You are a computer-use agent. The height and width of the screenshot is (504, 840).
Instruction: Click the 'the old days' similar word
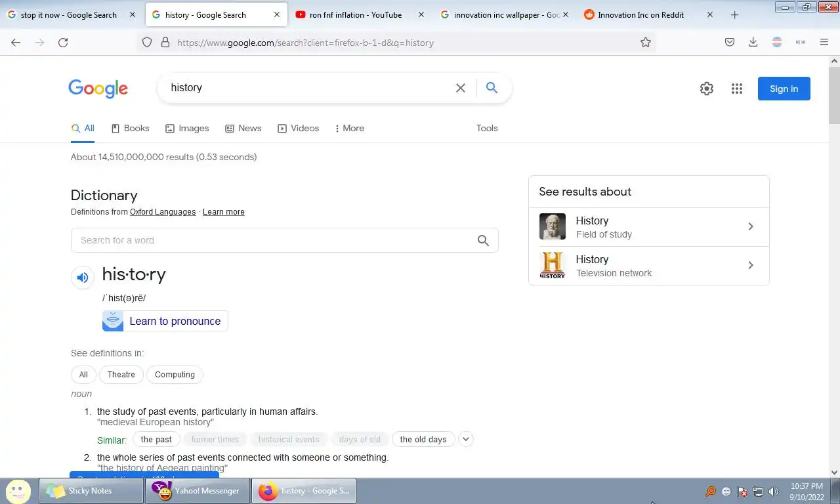[x=423, y=439]
